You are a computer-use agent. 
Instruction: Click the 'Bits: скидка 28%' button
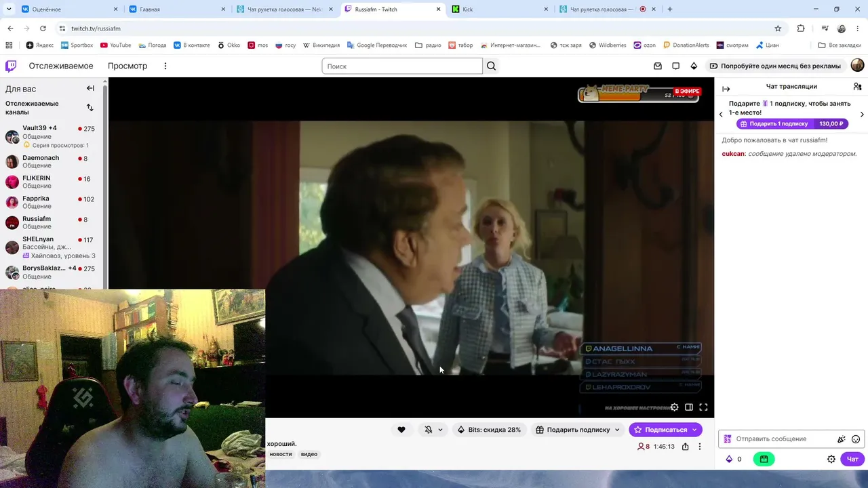(x=489, y=430)
